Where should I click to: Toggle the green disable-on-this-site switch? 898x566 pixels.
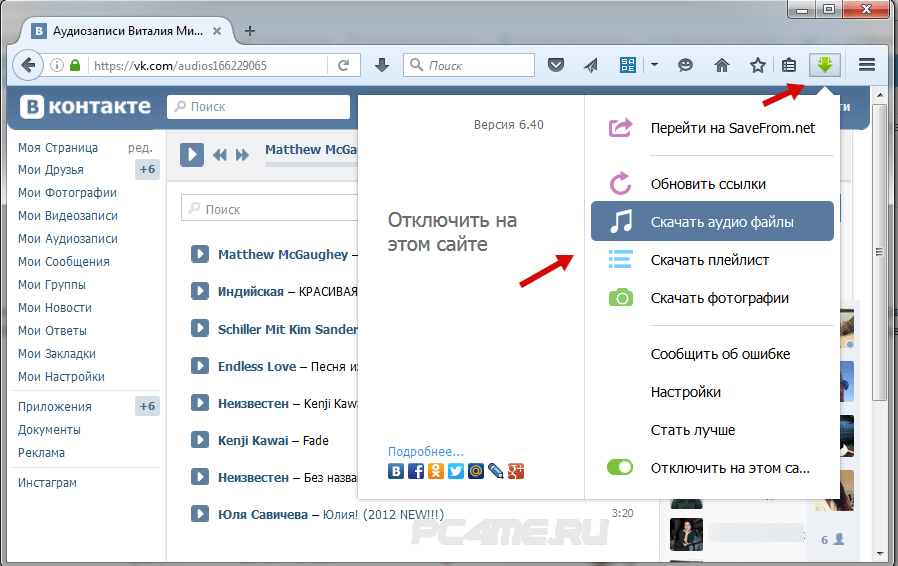point(620,467)
